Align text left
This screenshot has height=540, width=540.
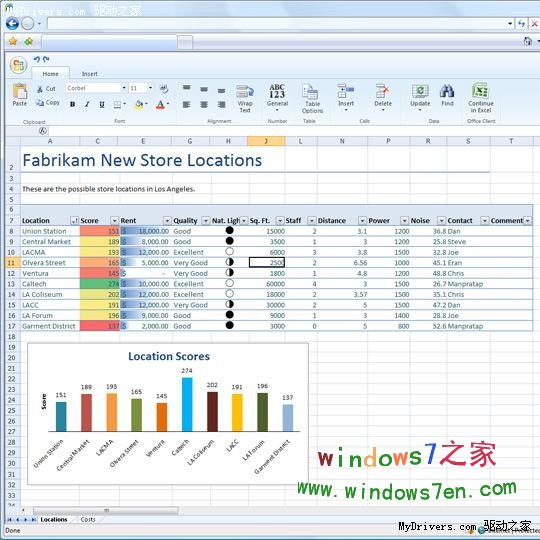(x=186, y=104)
